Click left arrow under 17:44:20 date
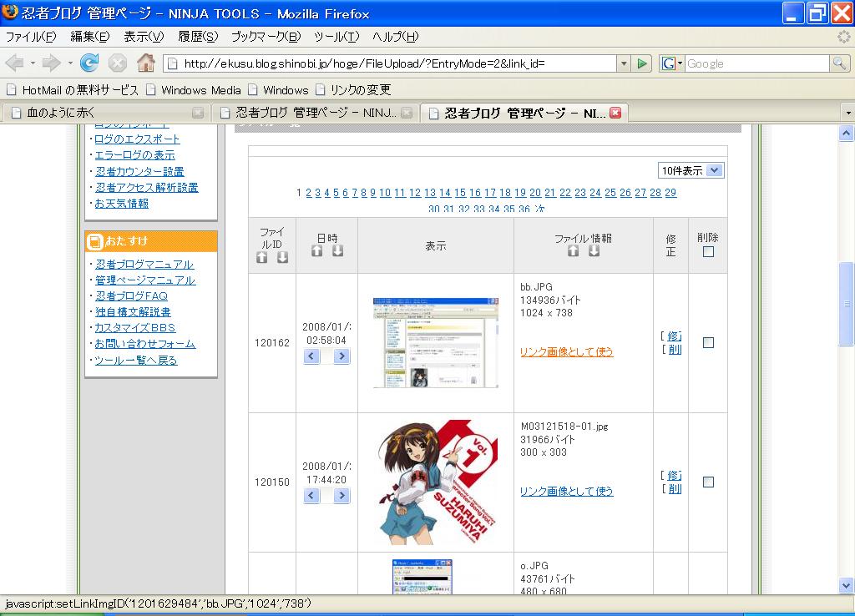855x616 pixels. pos(311,496)
